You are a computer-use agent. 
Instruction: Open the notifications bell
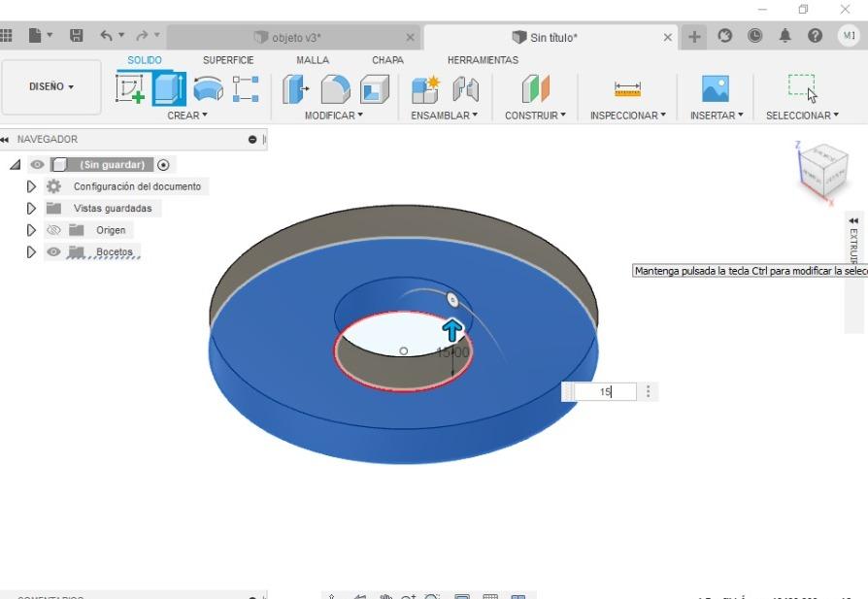tap(785, 36)
